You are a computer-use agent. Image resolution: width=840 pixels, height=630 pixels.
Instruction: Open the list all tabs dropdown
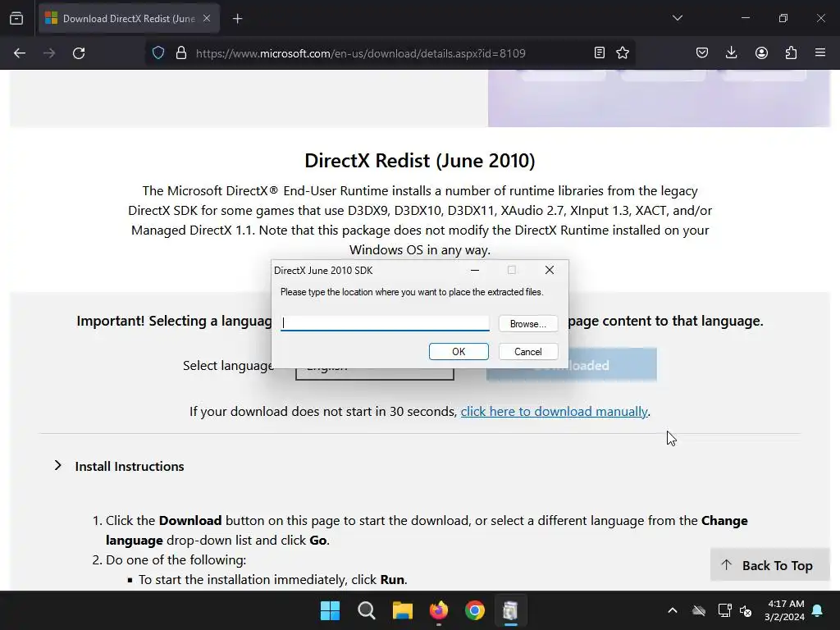click(x=677, y=18)
